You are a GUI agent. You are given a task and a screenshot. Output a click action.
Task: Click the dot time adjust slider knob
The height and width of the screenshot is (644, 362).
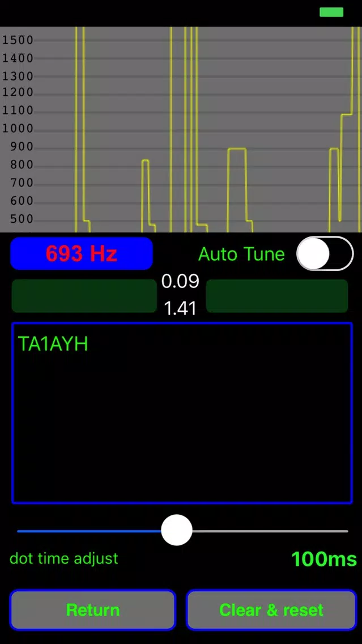[177, 530]
